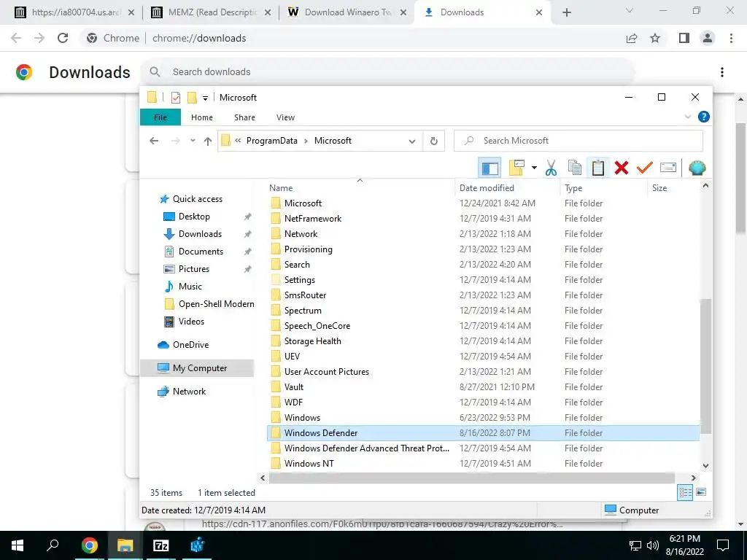Select Desktop in navigation pane

click(194, 217)
